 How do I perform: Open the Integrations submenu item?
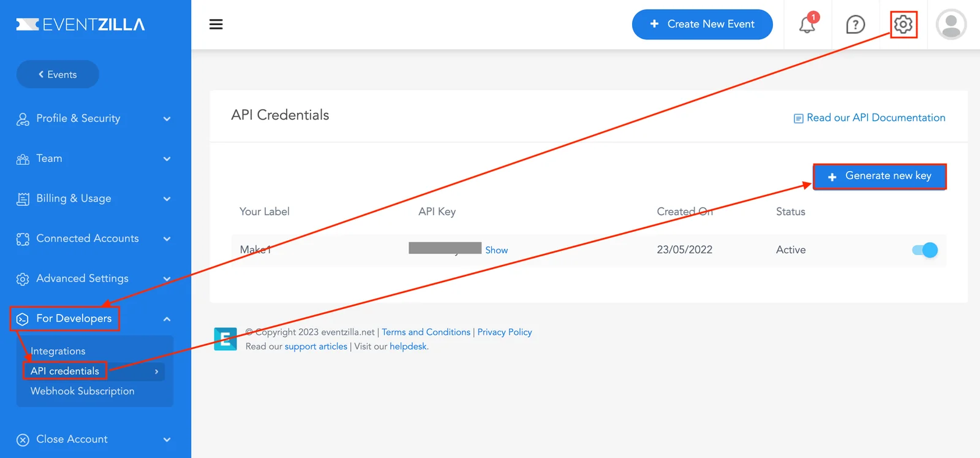point(58,351)
